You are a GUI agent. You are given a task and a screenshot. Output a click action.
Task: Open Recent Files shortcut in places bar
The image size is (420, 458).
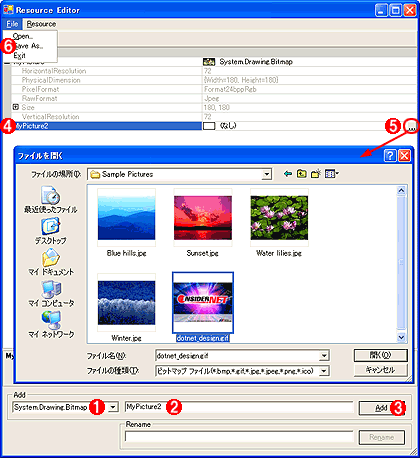point(51,199)
